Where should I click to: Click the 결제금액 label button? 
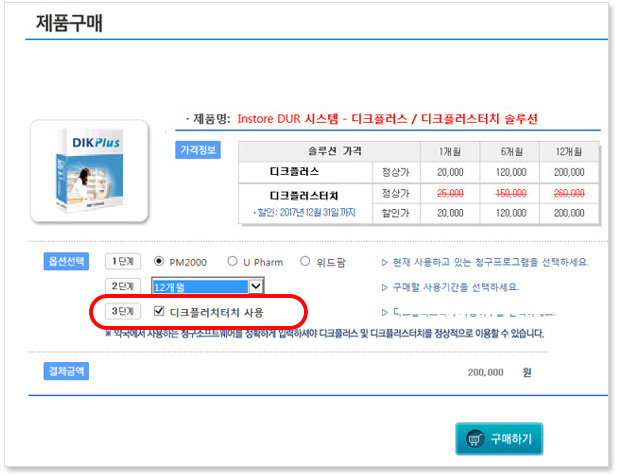(66, 371)
